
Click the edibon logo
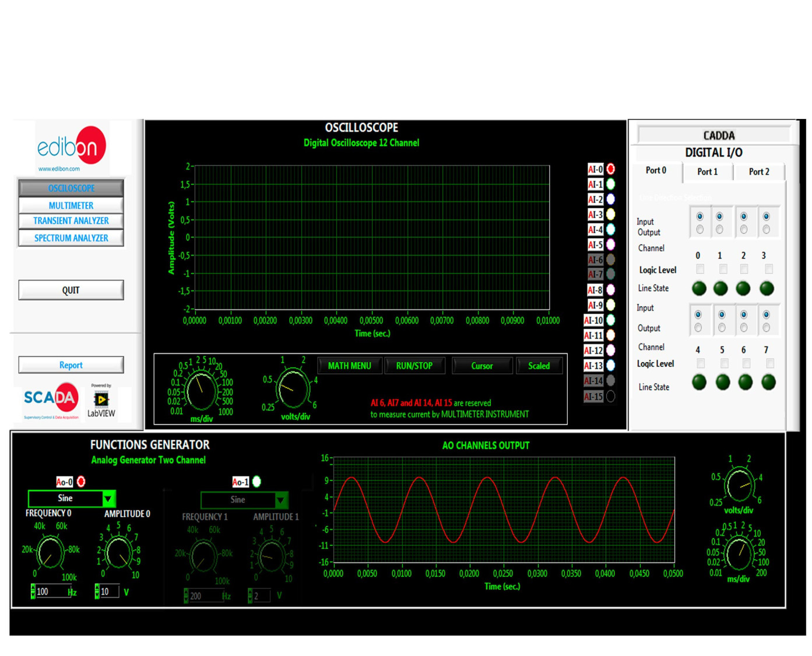click(x=71, y=147)
